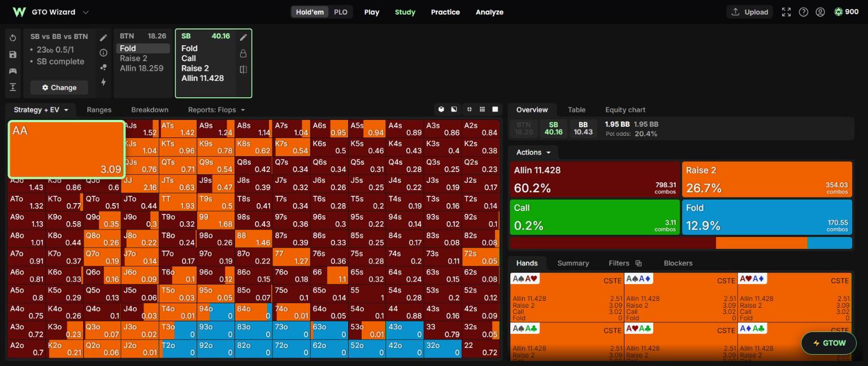Click the 3D cube matrix view icon
Viewport: 868px width, 366px height.
pyautogui.click(x=441, y=109)
